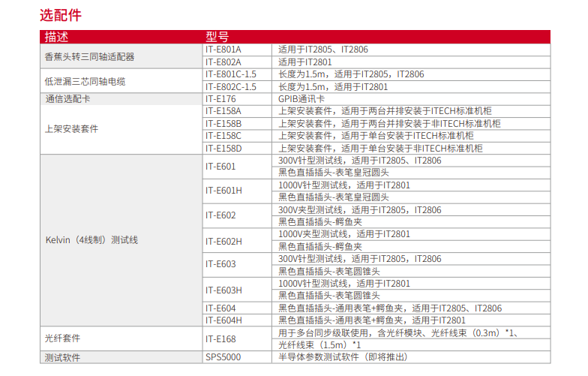Select the 光纤套件 cell
Image resolution: width=588 pixels, height=376 pixels.
coord(121,338)
